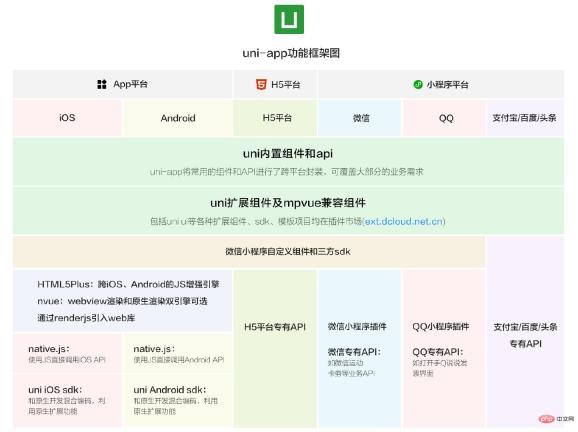Click the App platform grid icon
578x432 pixels.
pyautogui.click(x=102, y=84)
